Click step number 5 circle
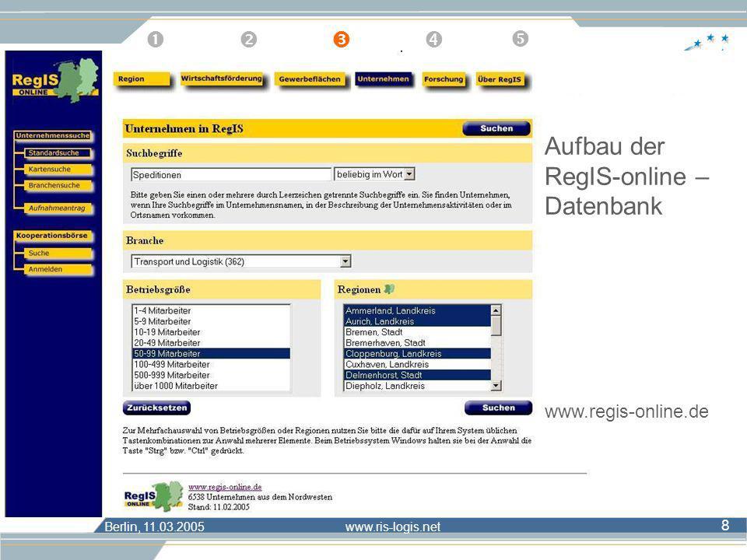 tap(521, 39)
